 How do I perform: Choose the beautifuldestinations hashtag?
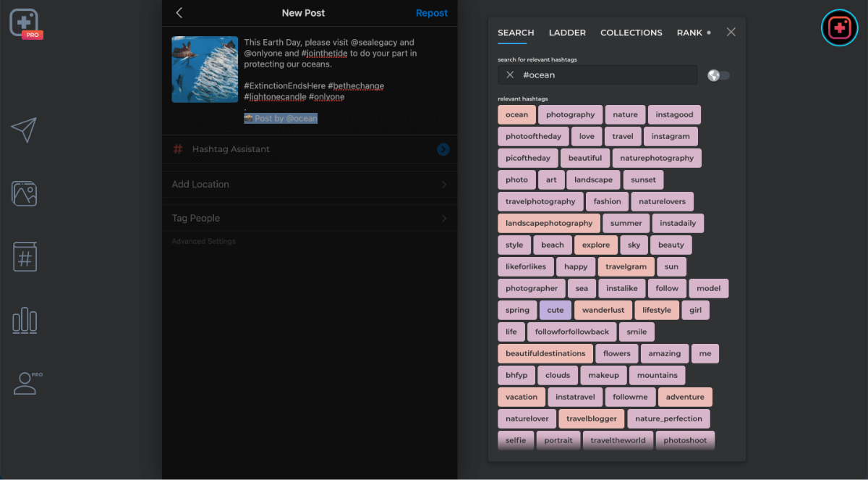[x=545, y=353]
